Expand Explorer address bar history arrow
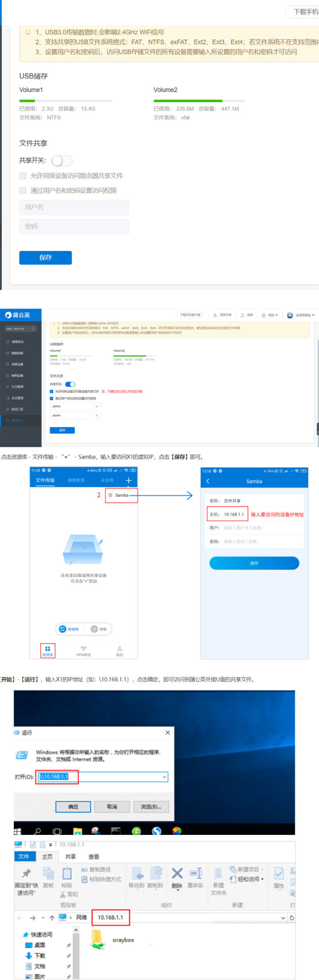Viewport: 319px width, 980px height. (283, 917)
